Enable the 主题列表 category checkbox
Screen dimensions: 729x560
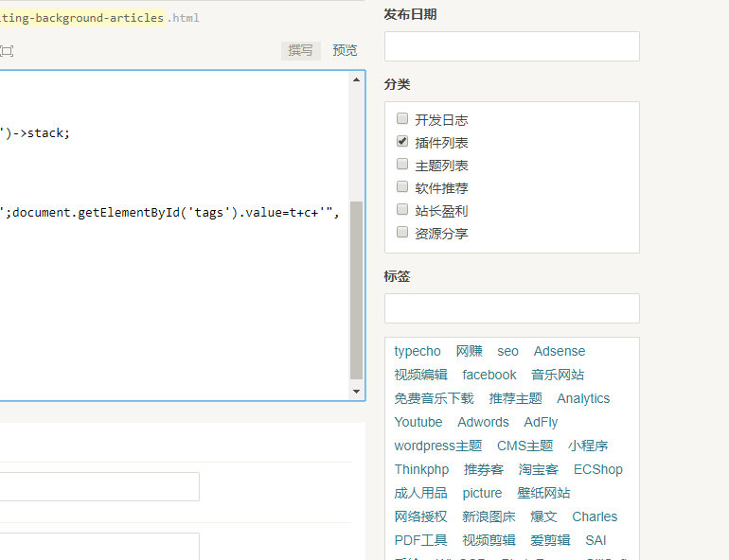(x=402, y=164)
